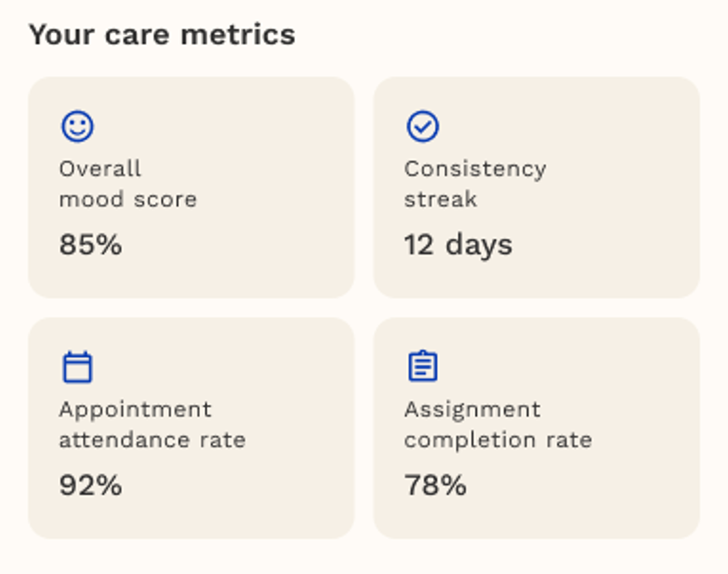The height and width of the screenshot is (574, 728).
Task: Click the 'Appointment attendance rate' label
Action: tap(152, 424)
